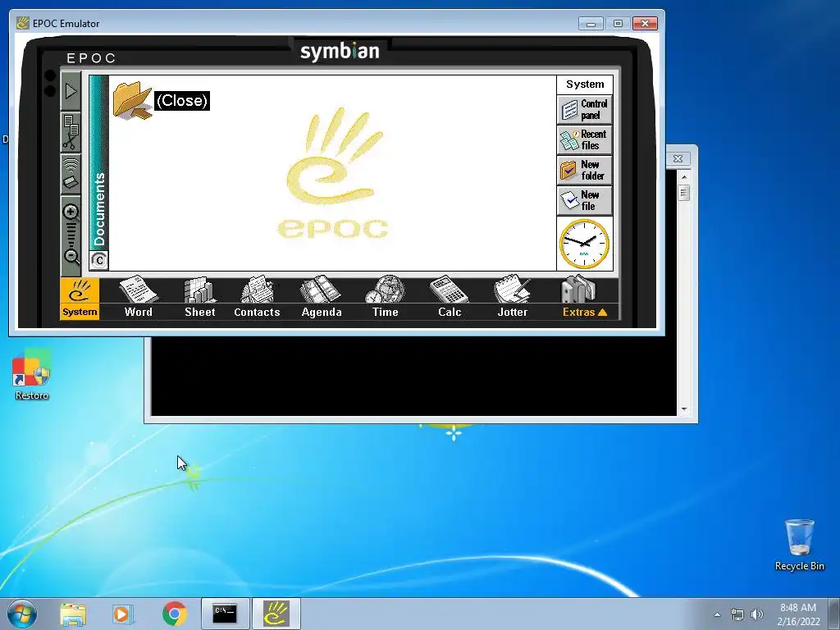This screenshot has height=630, width=840.
Task: Click the analog clock in toolbar
Action: (x=584, y=244)
